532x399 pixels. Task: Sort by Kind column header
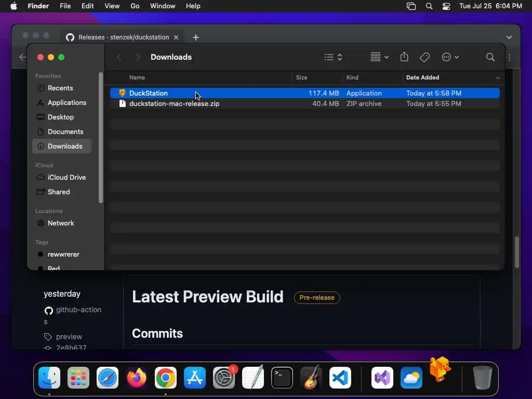pos(353,78)
